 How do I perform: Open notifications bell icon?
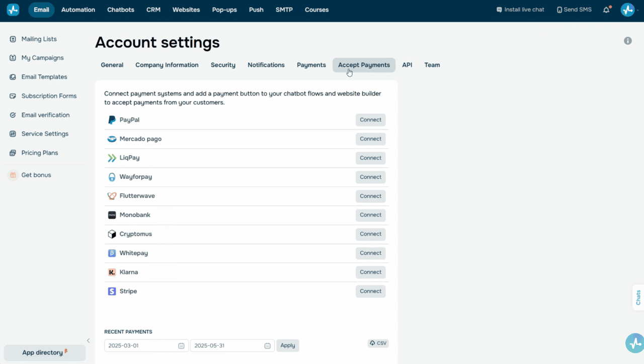tap(606, 10)
